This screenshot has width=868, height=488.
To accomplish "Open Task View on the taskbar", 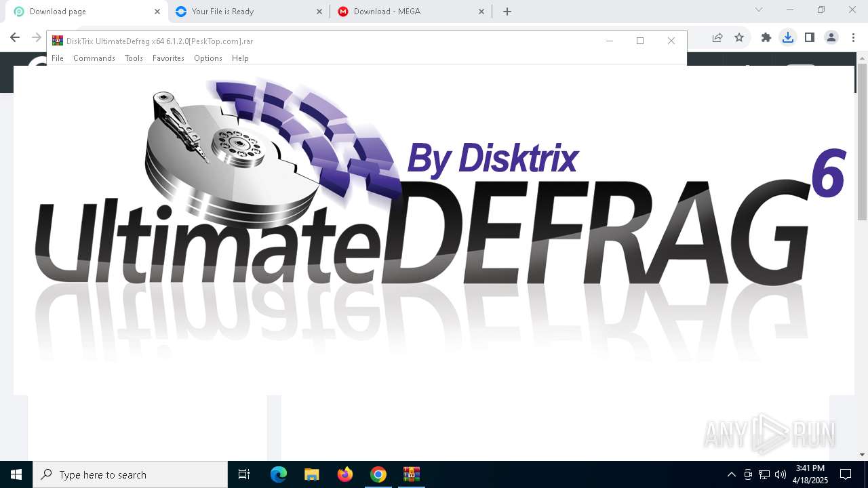I will point(244,474).
